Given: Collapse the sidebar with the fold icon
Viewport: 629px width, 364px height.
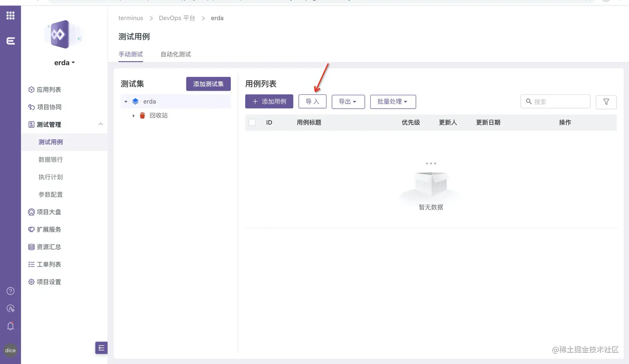Looking at the screenshot, I should tap(101, 348).
